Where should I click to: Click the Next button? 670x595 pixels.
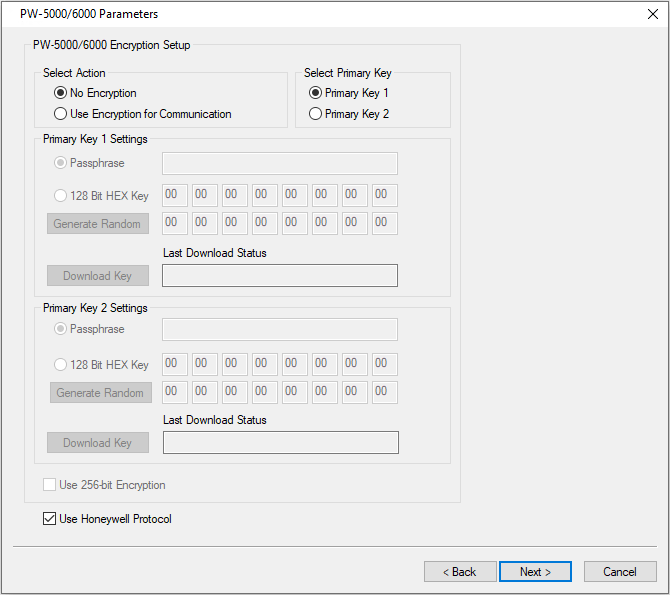click(535, 571)
